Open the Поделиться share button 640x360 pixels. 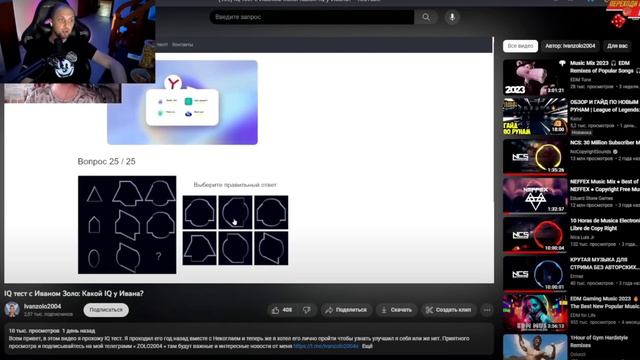point(346,310)
